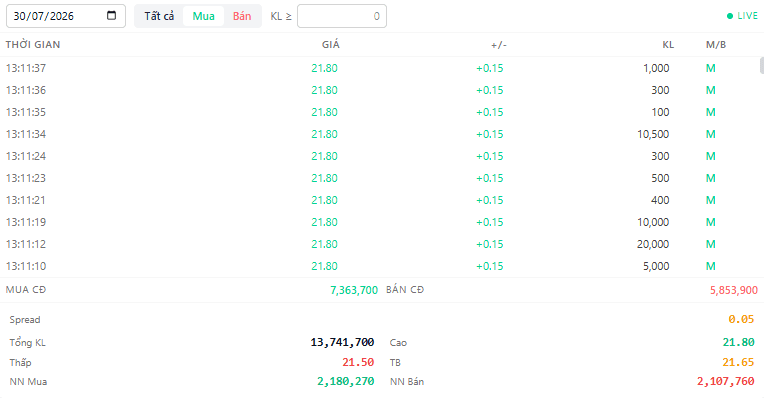
Task: Click the 'NN Bán' value 2,107,760
Action: 726,381
